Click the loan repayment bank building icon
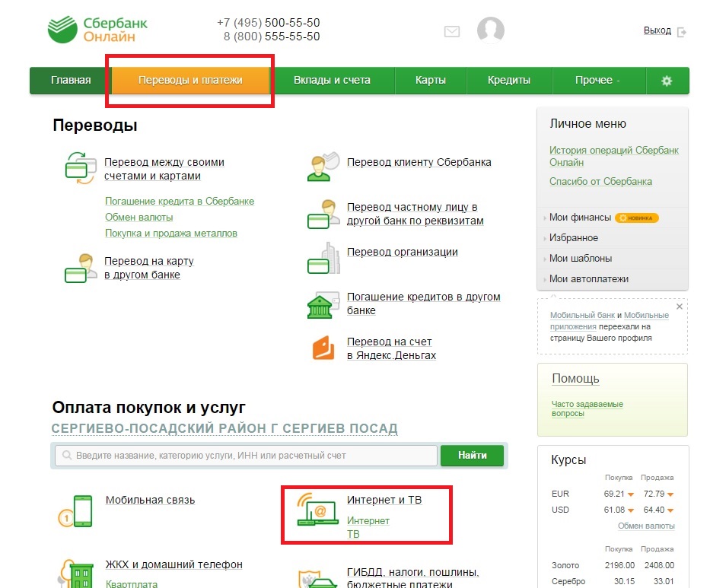 coord(323,305)
